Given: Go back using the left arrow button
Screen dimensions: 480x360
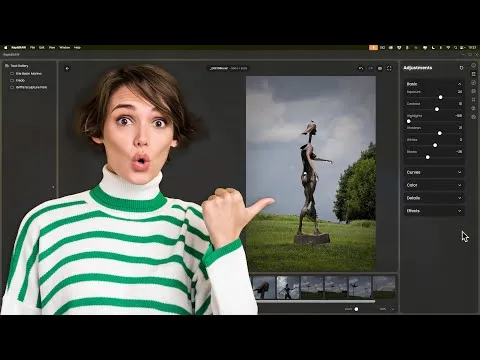Looking at the screenshot, I should coord(67,68).
